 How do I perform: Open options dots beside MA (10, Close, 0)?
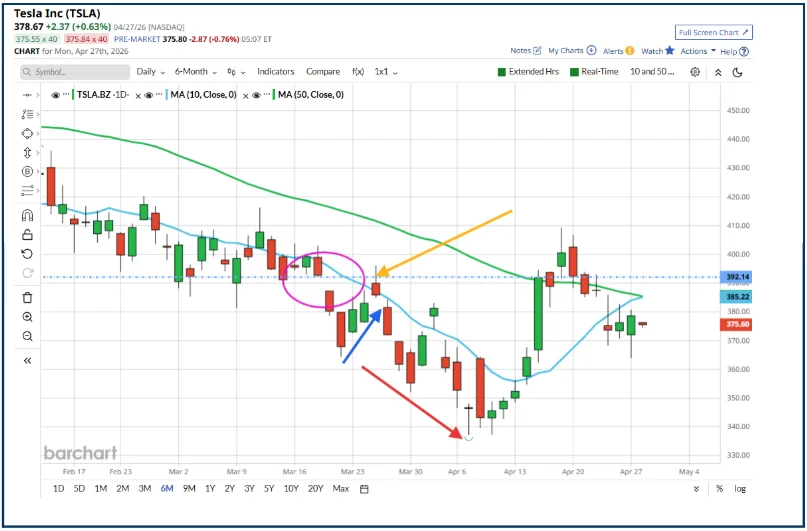[x=160, y=95]
